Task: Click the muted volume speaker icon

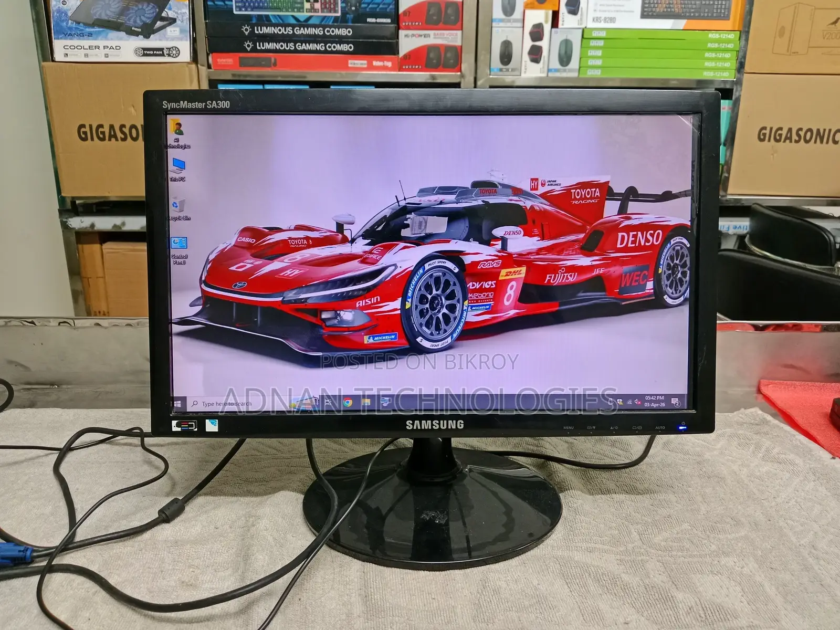Action: tap(637, 402)
